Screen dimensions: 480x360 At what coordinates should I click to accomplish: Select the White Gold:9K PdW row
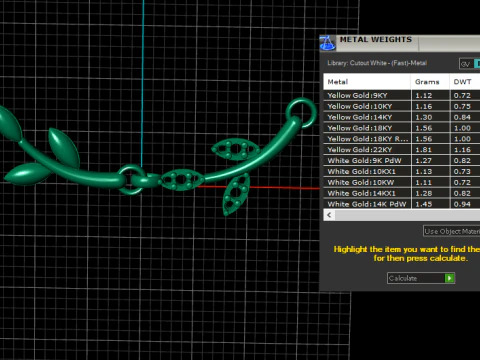[x=402, y=161]
